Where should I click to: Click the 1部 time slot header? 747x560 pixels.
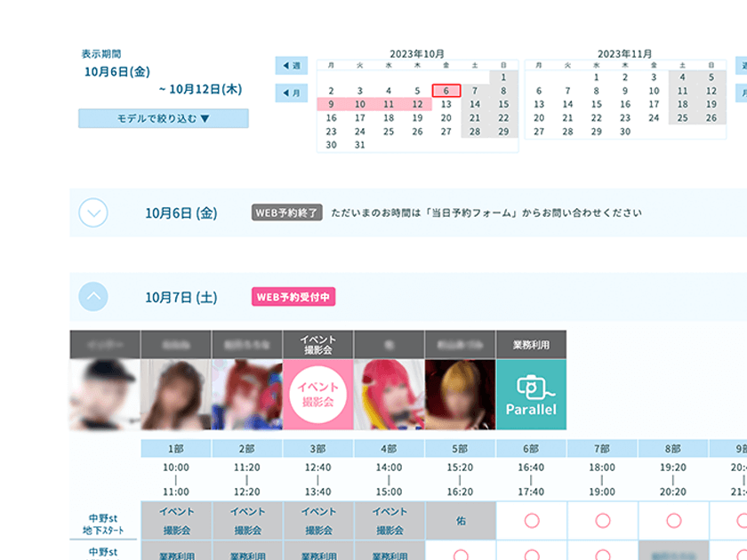176,449
